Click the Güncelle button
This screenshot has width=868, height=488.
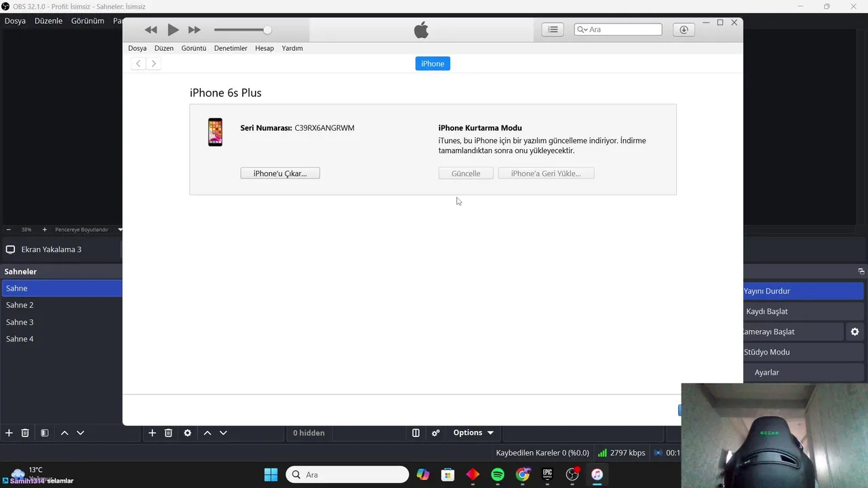tap(466, 174)
